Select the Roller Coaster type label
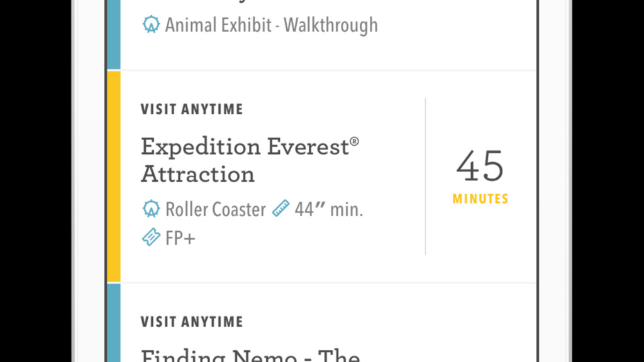This screenshot has height=362, width=644. coord(216,209)
